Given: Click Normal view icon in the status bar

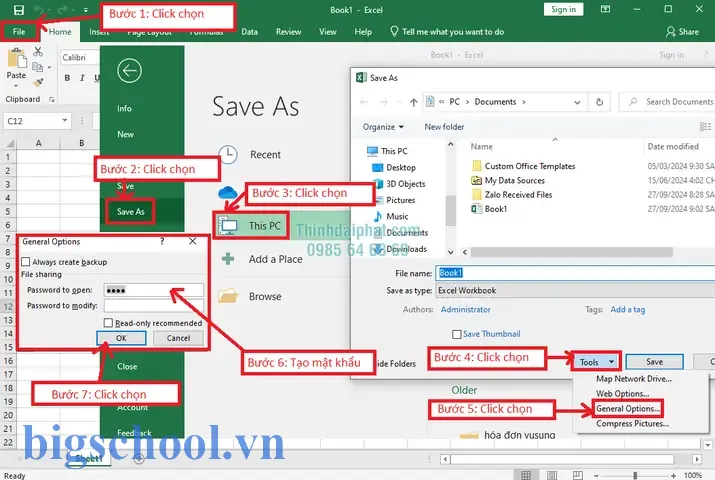Looking at the screenshot, I should 526,475.
